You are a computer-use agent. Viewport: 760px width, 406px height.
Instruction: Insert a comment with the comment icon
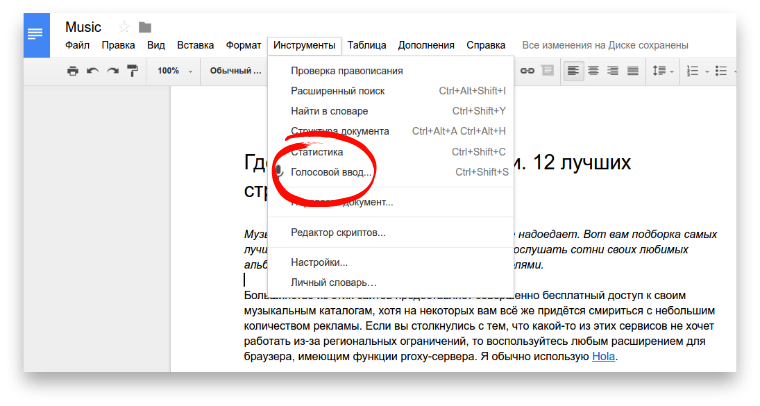pyautogui.click(x=547, y=71)
